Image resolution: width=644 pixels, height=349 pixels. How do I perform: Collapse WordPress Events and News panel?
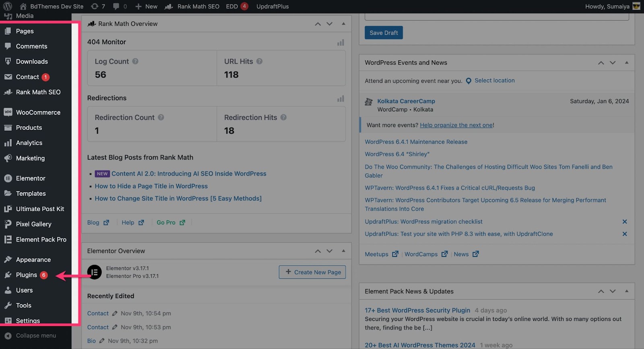(x=627, y=63)
